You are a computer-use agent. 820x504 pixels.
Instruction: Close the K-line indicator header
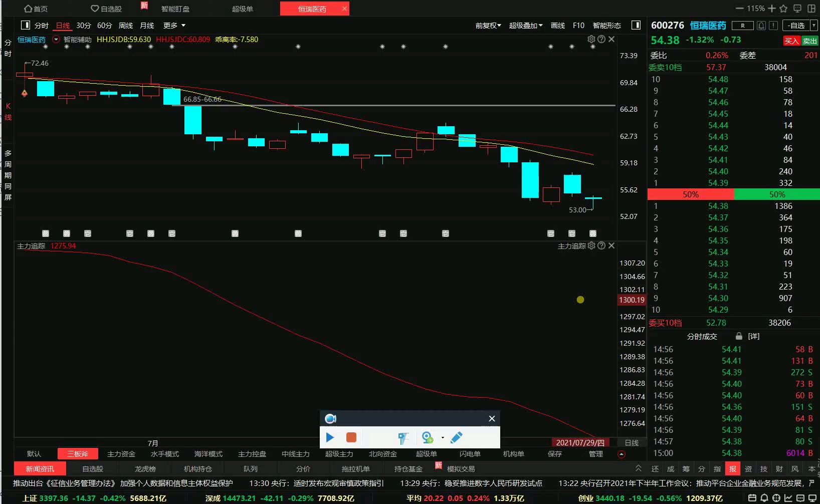point(611,39)
